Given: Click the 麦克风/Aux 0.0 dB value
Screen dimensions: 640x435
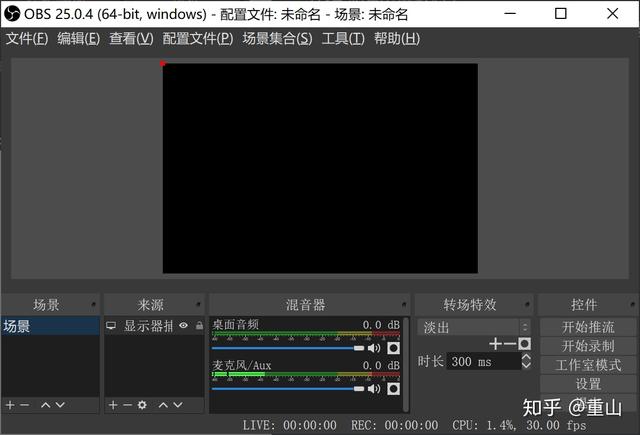Looking at the screenshot, I should click(381, 365).
